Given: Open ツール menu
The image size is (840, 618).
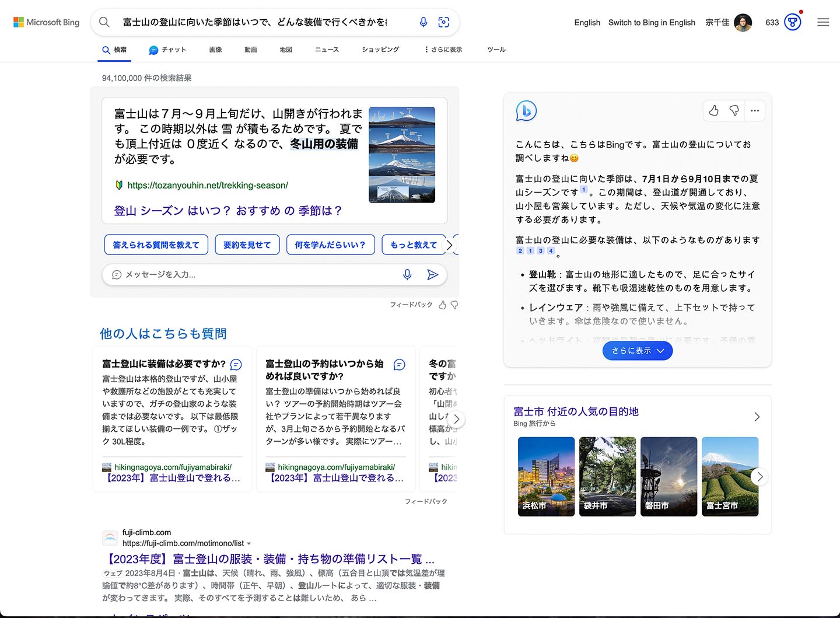Looking at the screenshot, I should coord(496,50).
